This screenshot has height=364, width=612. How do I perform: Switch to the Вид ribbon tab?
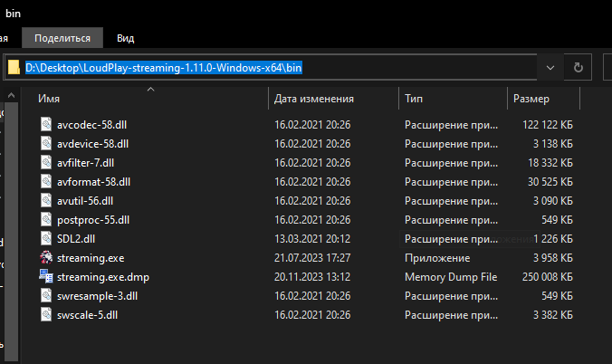pos(125,38)
